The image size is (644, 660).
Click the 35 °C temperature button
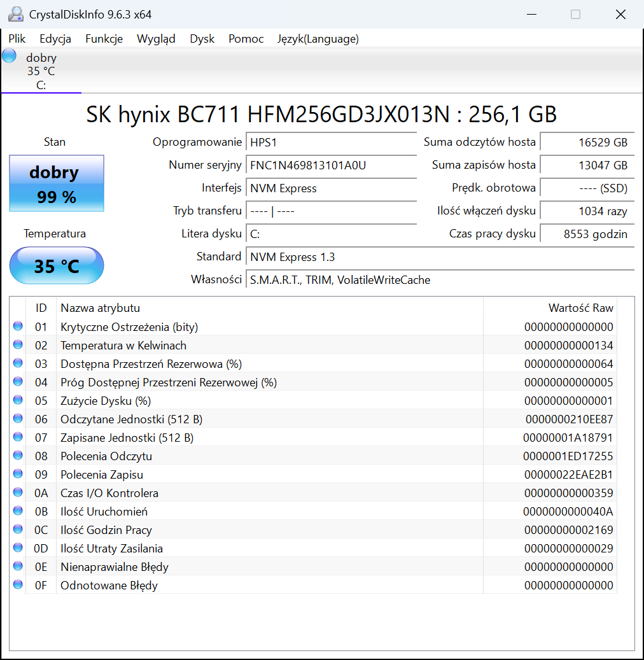pos(57,265)
